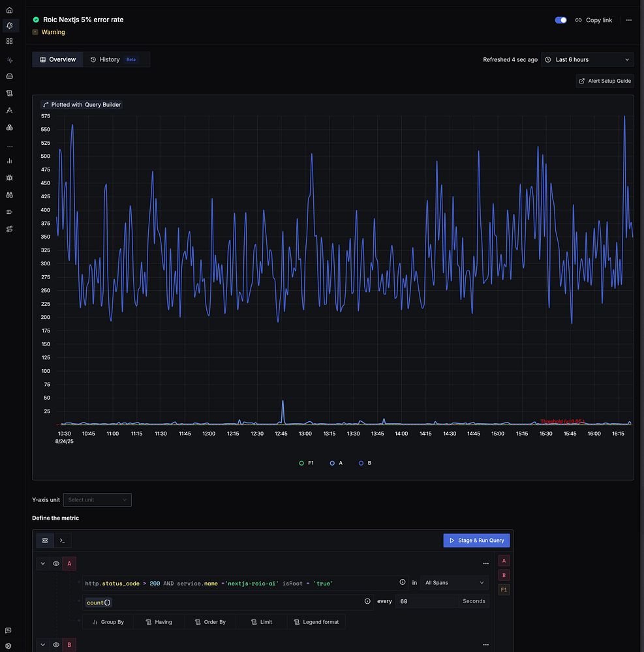Open the three-dot options for query A

(x=485, y=563)
